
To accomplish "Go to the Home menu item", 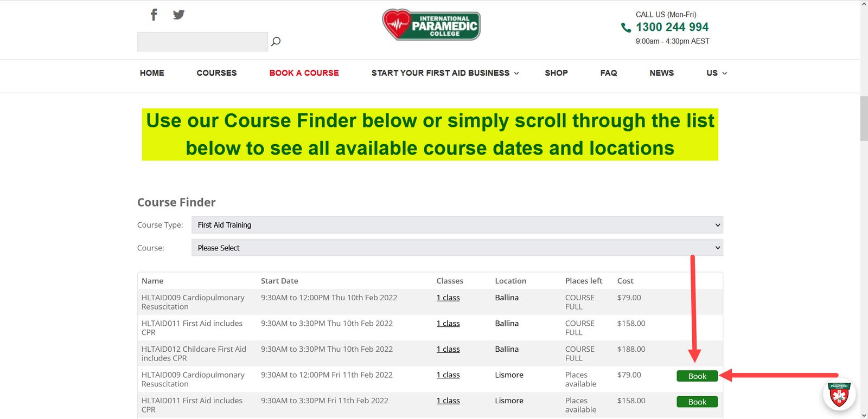I will [x=152, y=73].
